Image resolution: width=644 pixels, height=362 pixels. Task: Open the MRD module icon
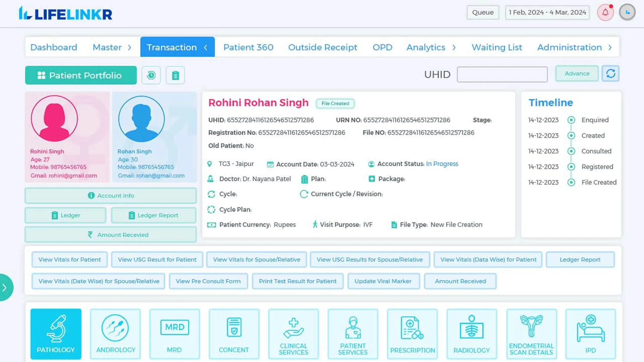click(174, 327)
